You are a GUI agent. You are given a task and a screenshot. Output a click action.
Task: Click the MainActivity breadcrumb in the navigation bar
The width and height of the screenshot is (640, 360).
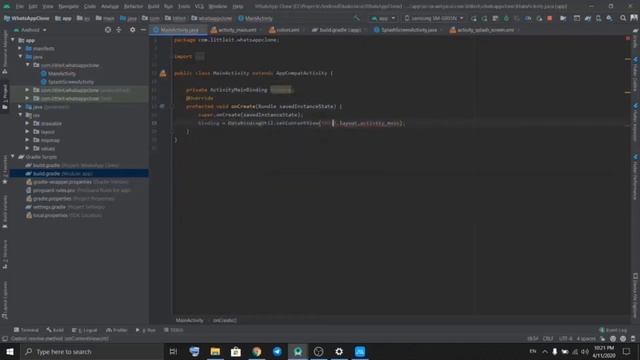click(x=255, y=18)
